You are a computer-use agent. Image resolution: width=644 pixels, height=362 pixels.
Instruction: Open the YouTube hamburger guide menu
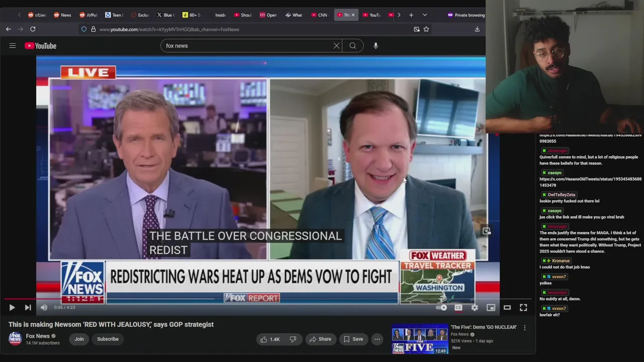13,46
